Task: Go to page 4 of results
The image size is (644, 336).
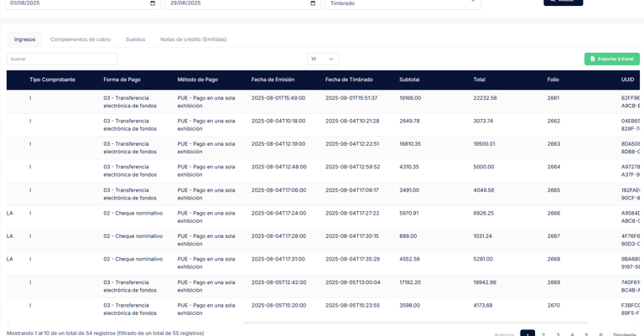Action: pos(572,334)
